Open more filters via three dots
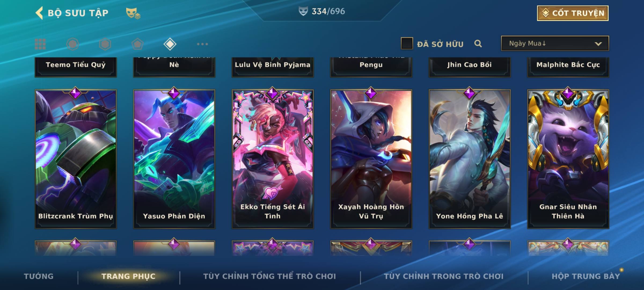This screenshot has width=644, height=290. pos(202,44)
